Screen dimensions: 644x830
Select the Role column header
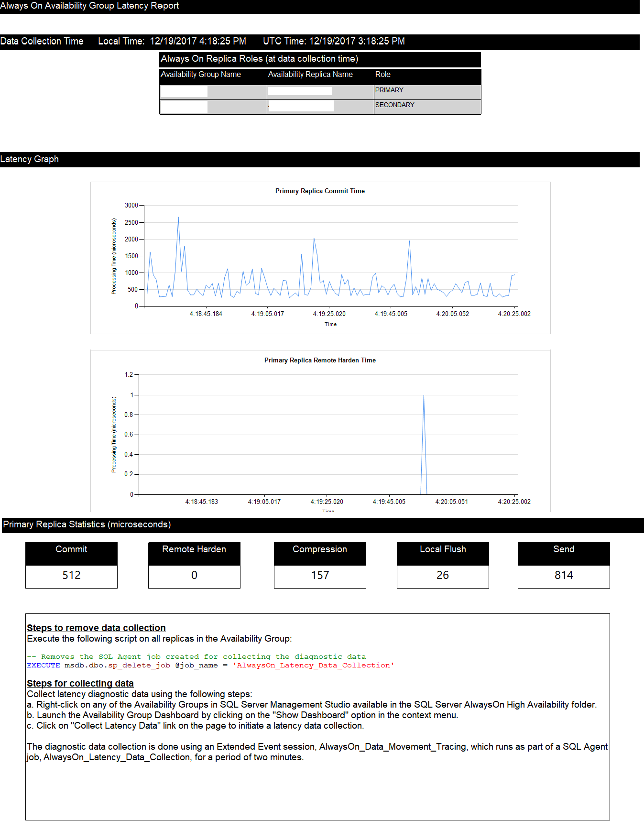coord(382,75)
